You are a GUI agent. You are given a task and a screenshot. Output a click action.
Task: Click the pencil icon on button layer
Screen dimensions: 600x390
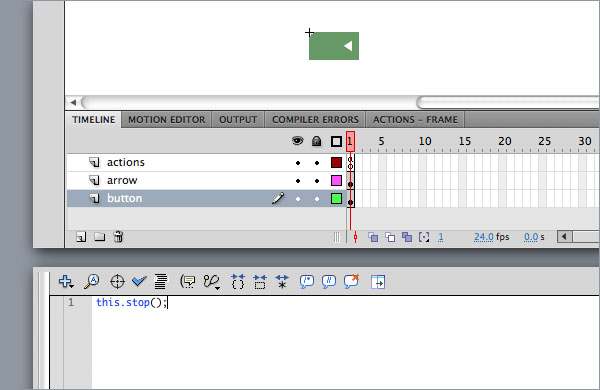click(x=278, y=198)
